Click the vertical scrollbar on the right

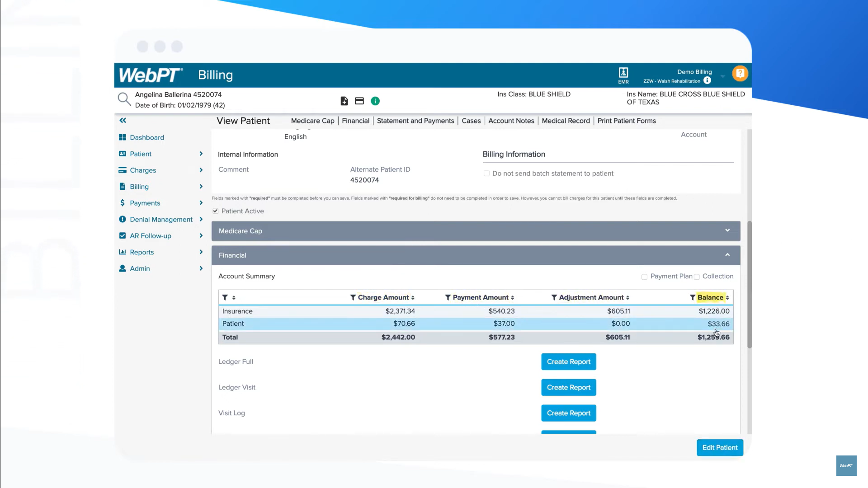point(749,285)
